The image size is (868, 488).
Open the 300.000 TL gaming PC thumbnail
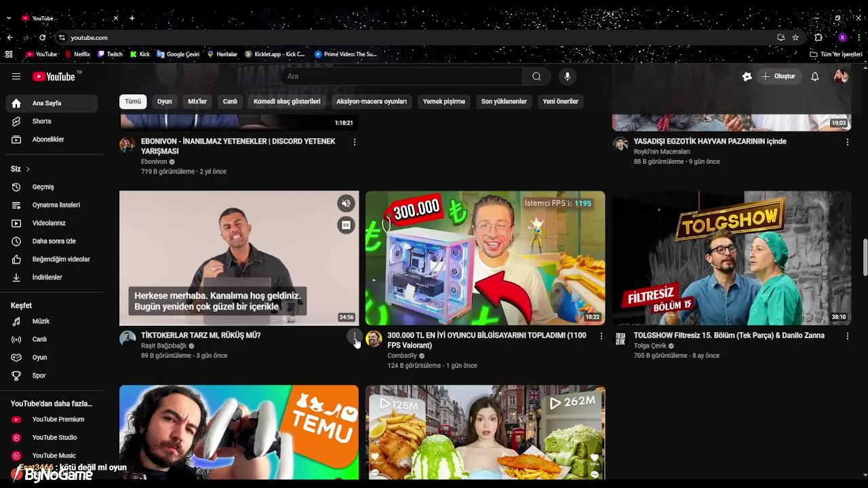(x=485, y=258)
